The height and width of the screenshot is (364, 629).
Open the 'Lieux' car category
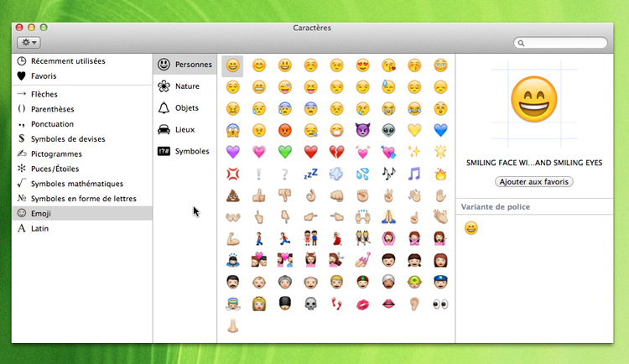pyautogui.click(x=185, y=129)
